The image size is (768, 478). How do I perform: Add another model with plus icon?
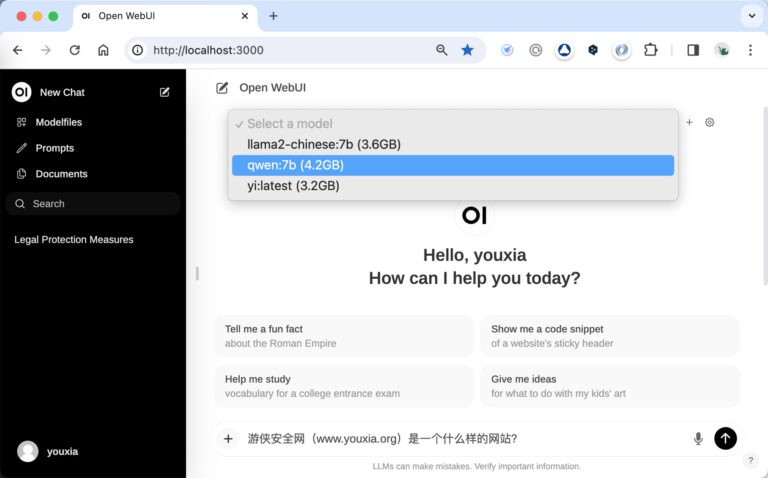689,122
